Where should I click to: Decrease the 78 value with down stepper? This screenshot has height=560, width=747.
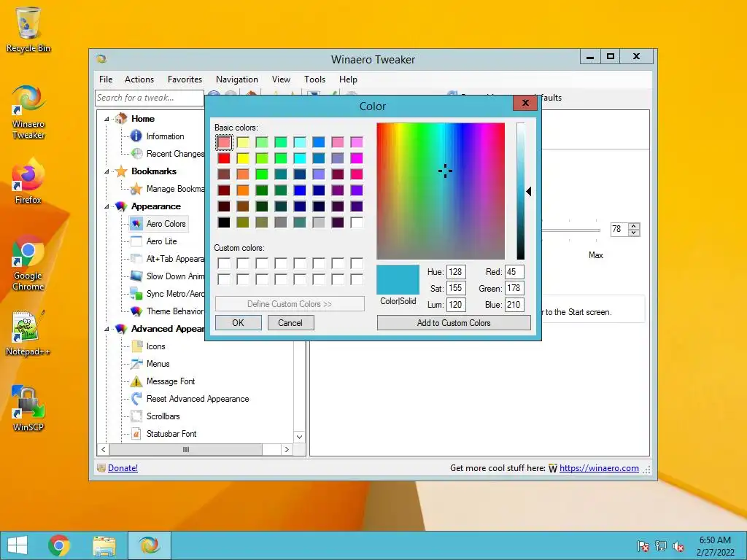point(634,233)
